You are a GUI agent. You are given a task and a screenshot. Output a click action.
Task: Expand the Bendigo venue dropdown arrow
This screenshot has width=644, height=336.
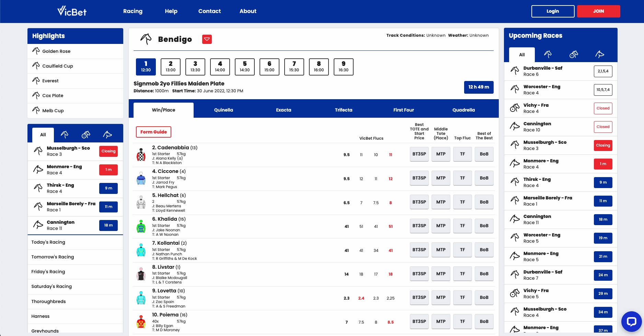(207, 39)
